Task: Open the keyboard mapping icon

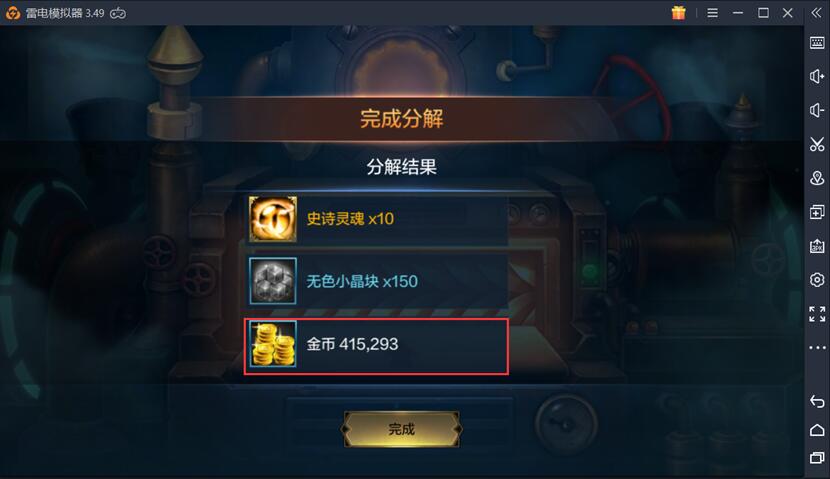Action: (817, 43)
